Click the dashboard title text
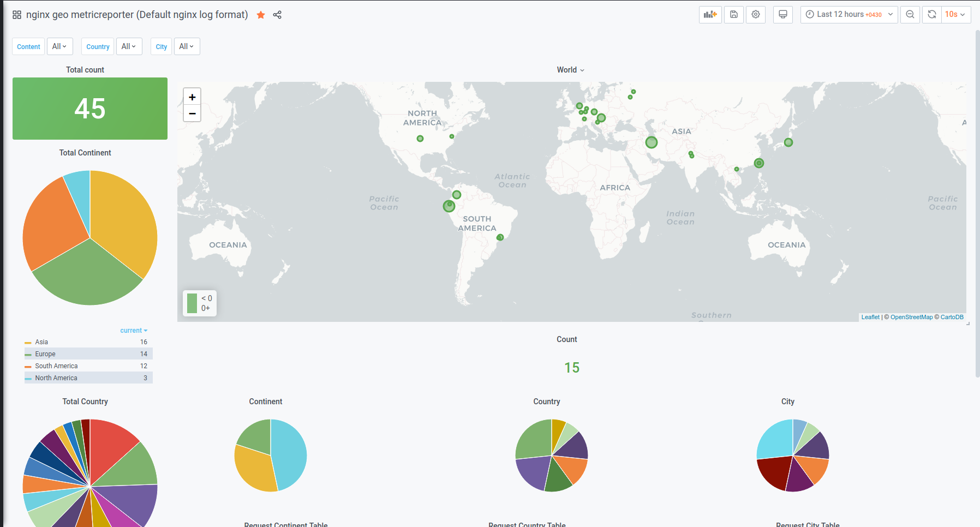Image resolution: width=980 pixels, height=527 pixels. (x=137, y=15)
